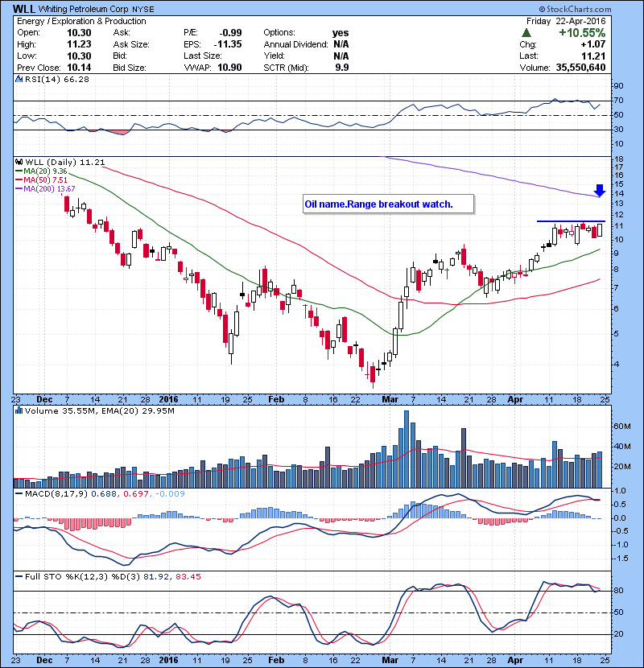Screen dimensions: 644x668
Task: Click the Annual Dividend label
Action: pyautogui.click(x=295, y=44)
